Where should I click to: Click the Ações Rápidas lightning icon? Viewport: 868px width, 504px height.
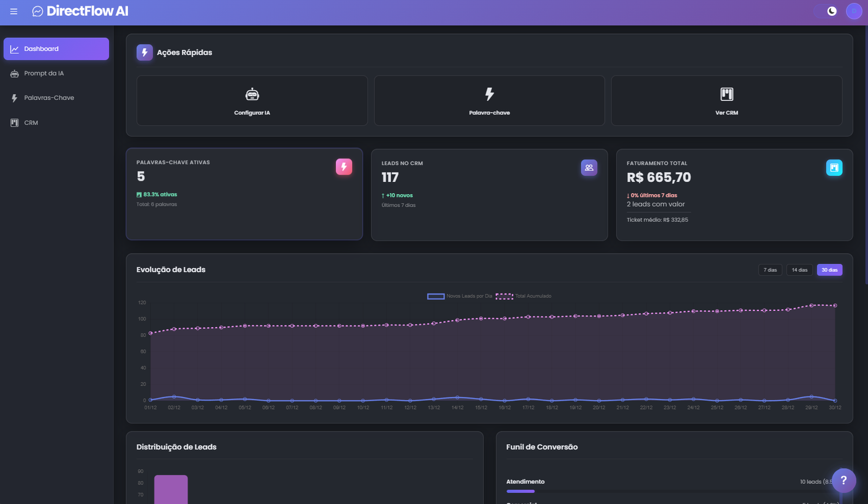(x=144, y=52)
